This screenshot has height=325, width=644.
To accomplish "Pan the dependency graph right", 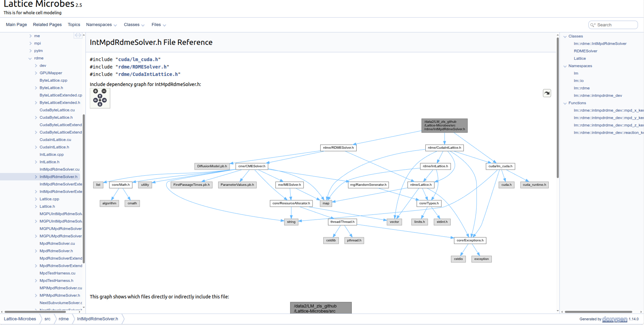I will pyautogui.click(x=104, y=100).
